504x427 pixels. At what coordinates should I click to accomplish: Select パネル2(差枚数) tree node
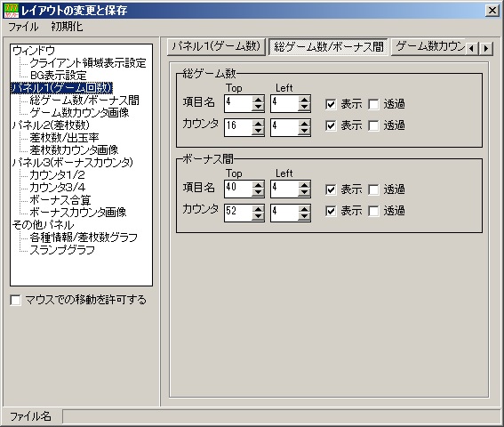click(51, 125)
